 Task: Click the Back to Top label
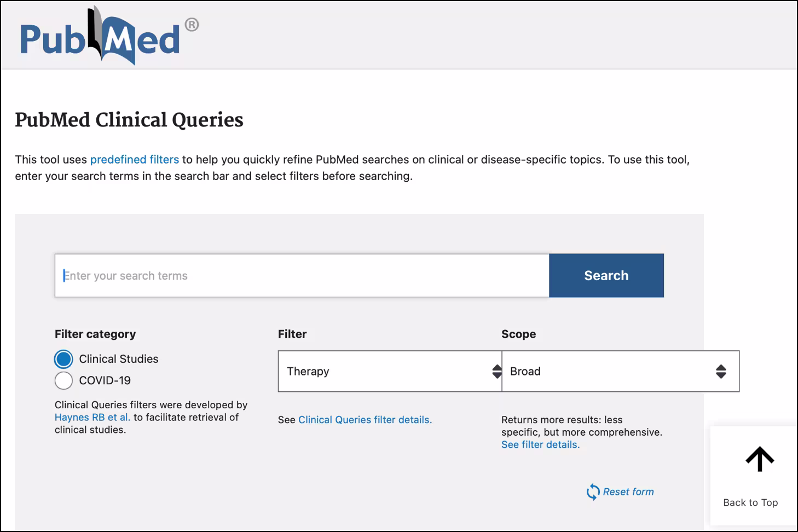point(750,502)
